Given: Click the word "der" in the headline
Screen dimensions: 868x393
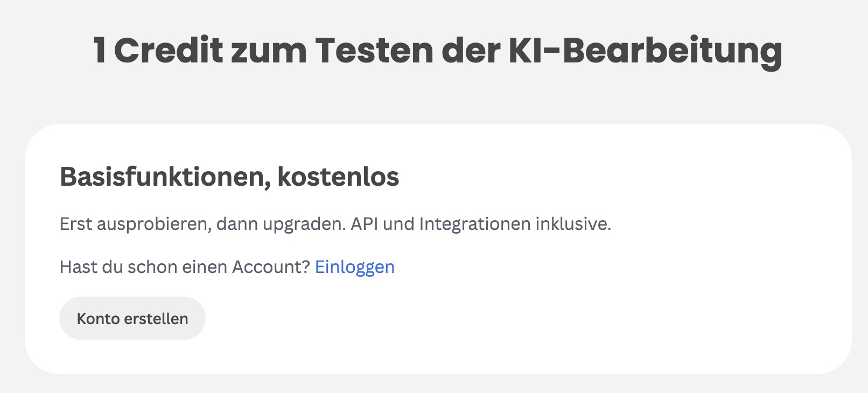Looking at the screenshot, I should tap(470, 51).
